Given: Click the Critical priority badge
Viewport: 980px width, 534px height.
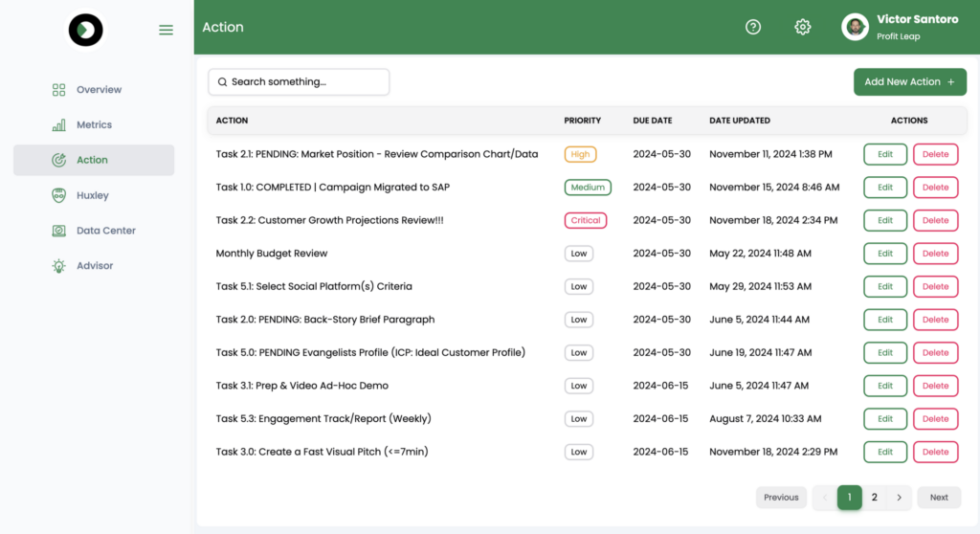Looking at the screenshot, I should (586, 220).
